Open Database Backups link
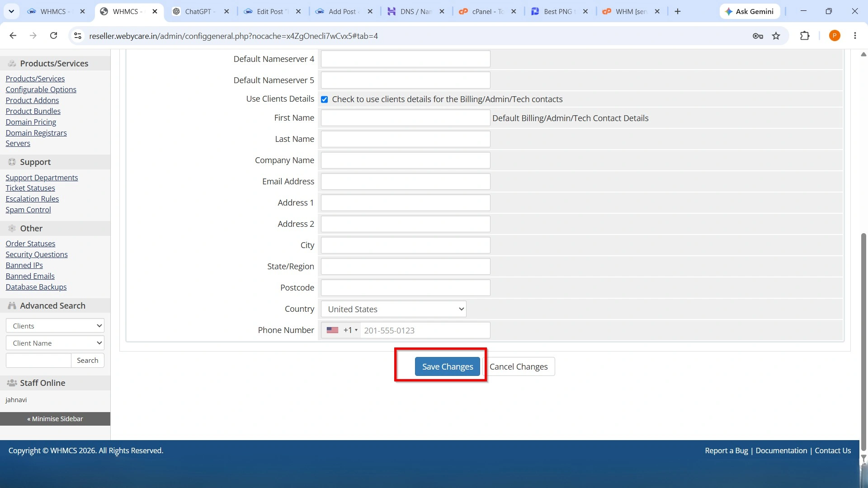The width and height of the screenshot is (868, 488). click(36, 287)
